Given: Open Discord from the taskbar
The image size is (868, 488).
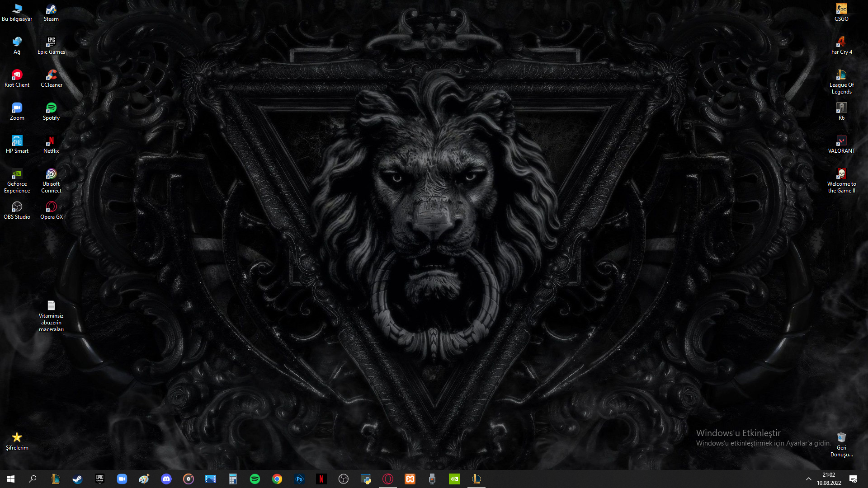Looking at the screenshot, I should [166, 479].
